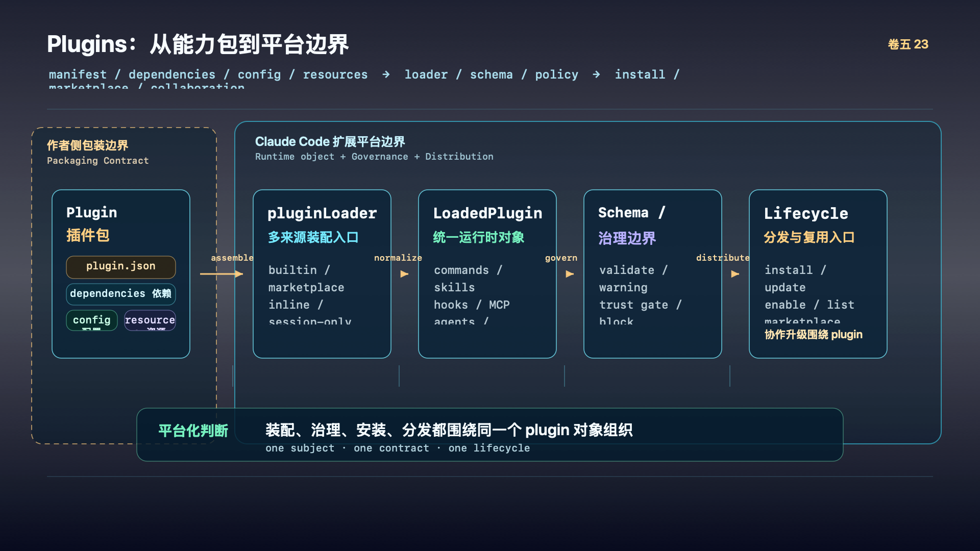Click the assemble label

[232, 258]
